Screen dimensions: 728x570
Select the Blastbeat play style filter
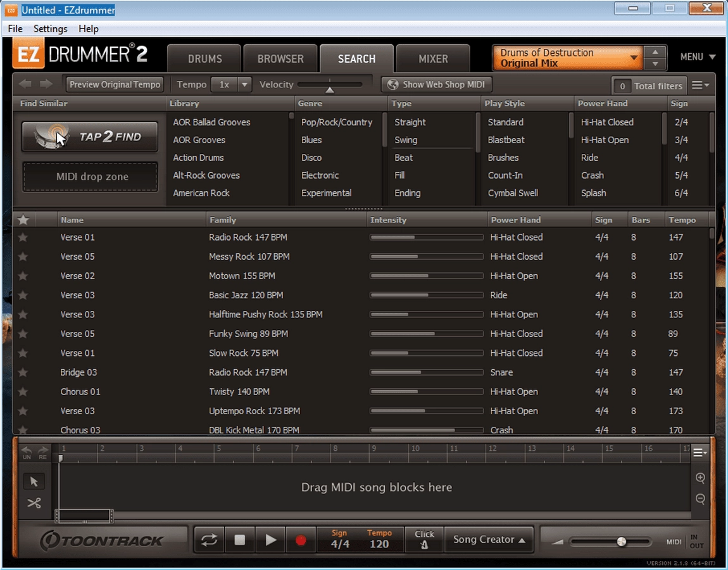point(506,140)
